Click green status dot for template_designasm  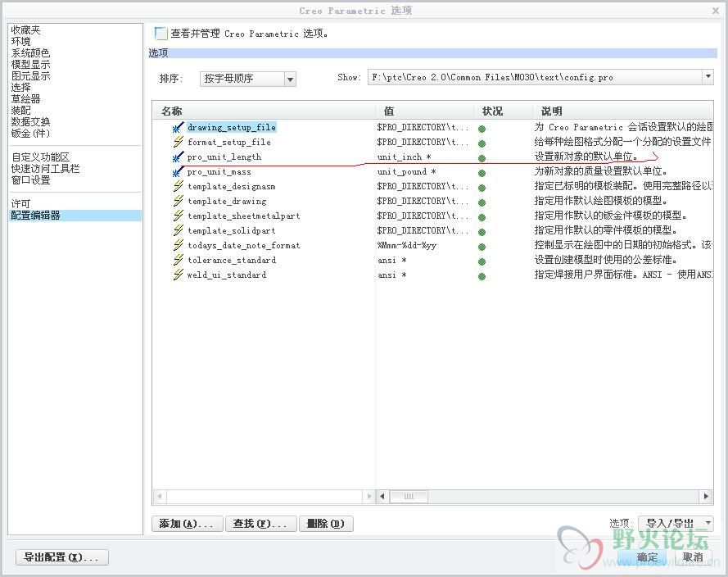(x=482, y=189)
